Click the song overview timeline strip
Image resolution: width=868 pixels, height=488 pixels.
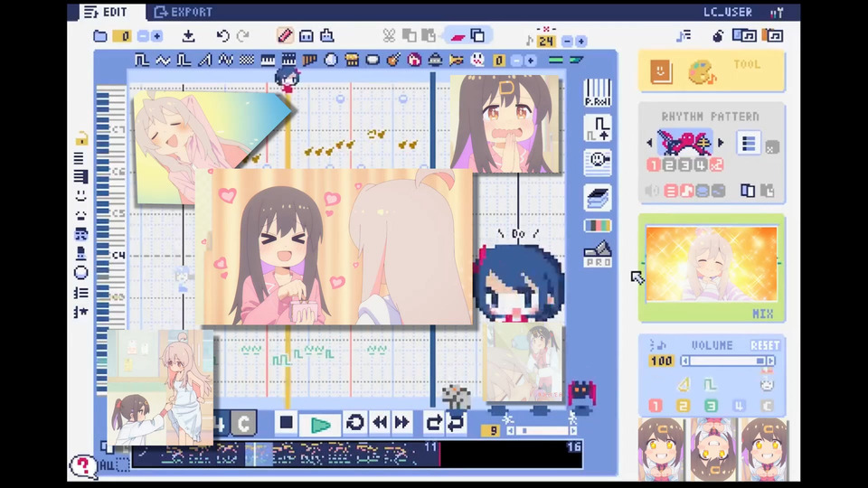[357, 455]
